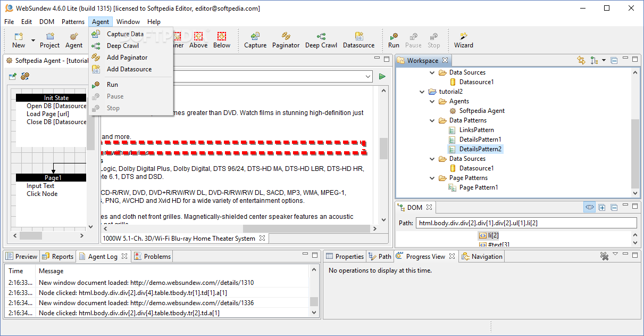
Task: Click the Below selection tool
Action: (222, 40)
